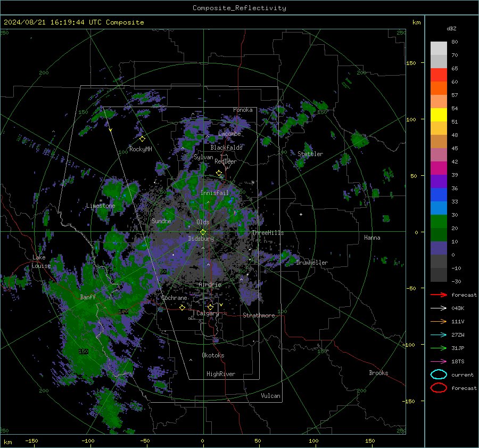Click the Hanna city label
The height and width of the screenshot is (448, 479).
[372, 238]
